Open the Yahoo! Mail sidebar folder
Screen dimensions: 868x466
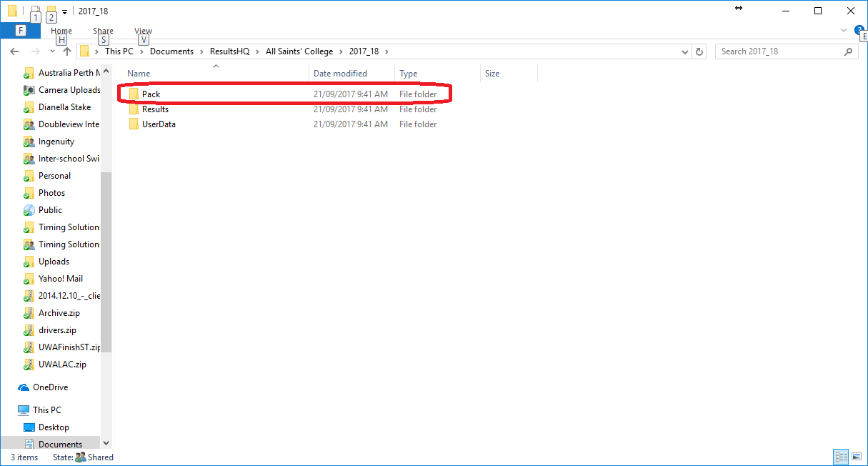54,279
